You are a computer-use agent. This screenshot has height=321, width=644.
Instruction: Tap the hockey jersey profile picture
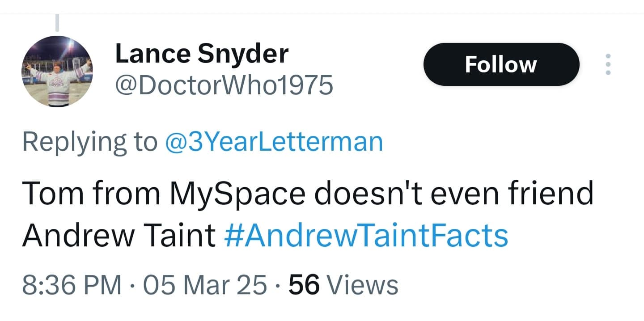pyautogui.click(x=57, y=72)
